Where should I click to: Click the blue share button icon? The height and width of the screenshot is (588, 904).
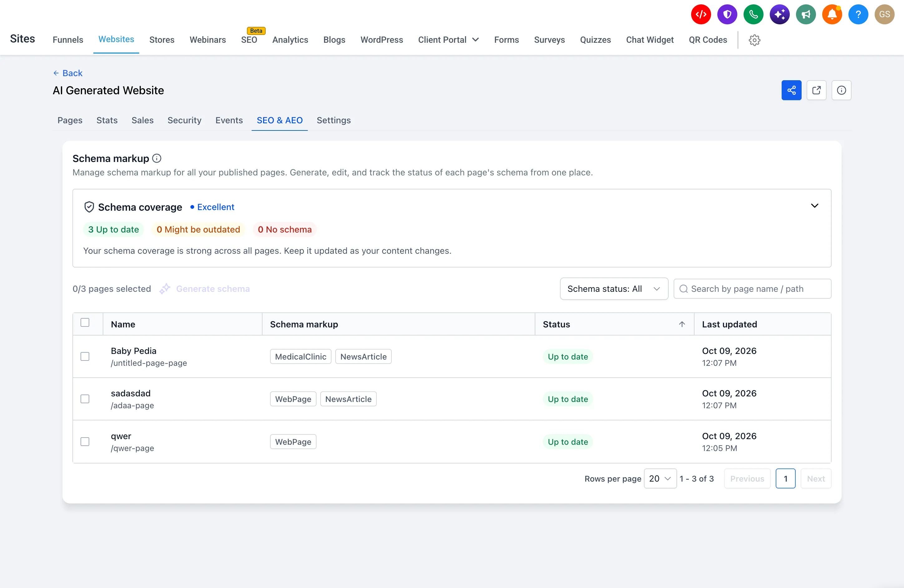[791, 91]
